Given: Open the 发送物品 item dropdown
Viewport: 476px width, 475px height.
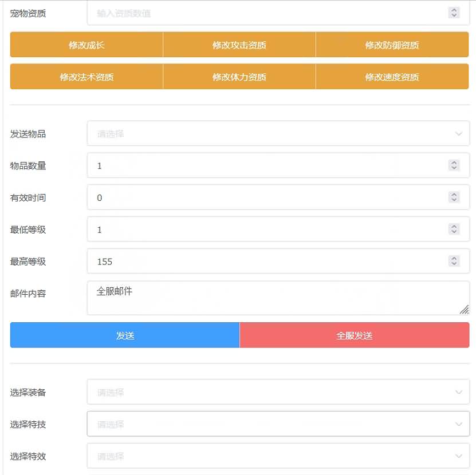Looking at the screenshot, I should (278, 133).
